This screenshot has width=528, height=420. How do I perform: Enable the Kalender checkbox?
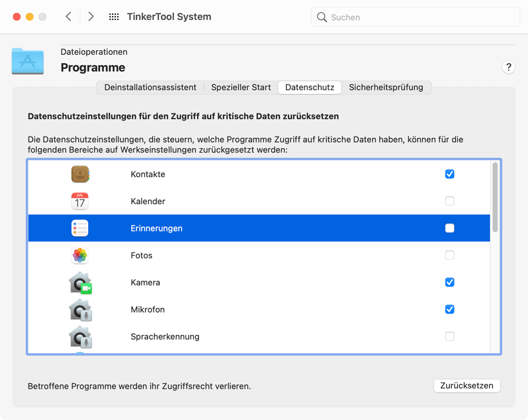pos(449,201)
